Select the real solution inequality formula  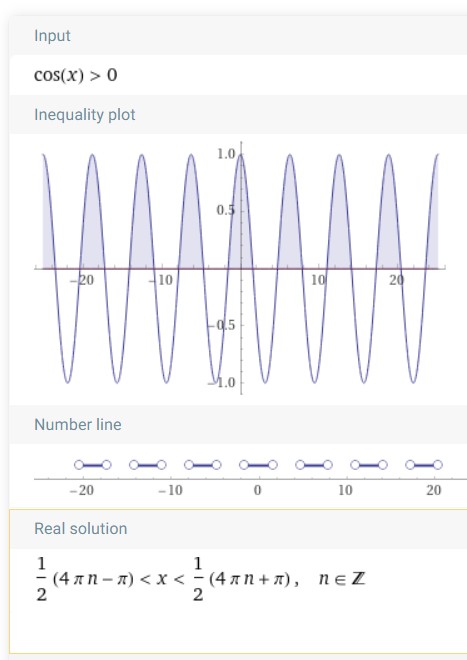tap(168, 579)
